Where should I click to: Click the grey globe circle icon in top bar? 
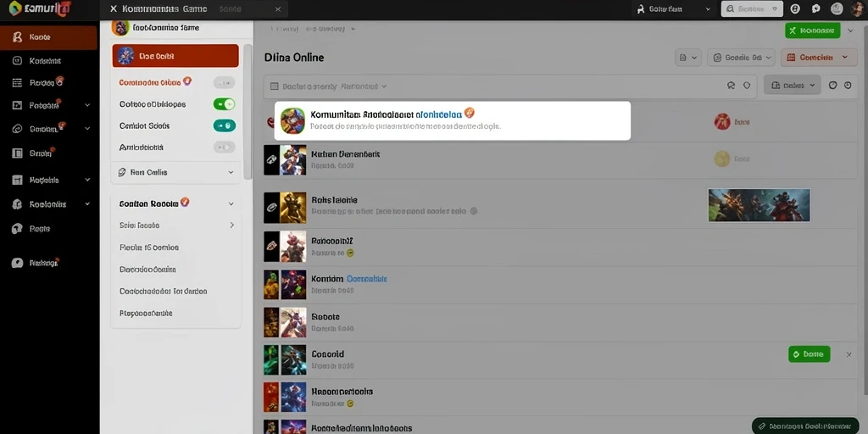pos(837,8)
